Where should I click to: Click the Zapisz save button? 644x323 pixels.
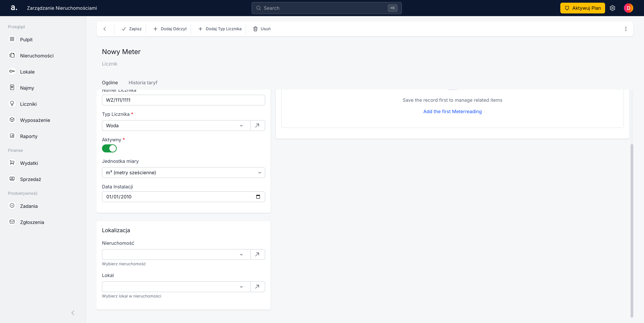(x=131, y=29)
